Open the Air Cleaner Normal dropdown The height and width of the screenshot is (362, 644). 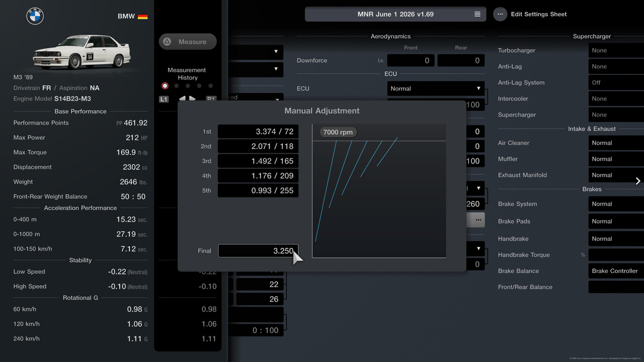(x=616, y=143)
